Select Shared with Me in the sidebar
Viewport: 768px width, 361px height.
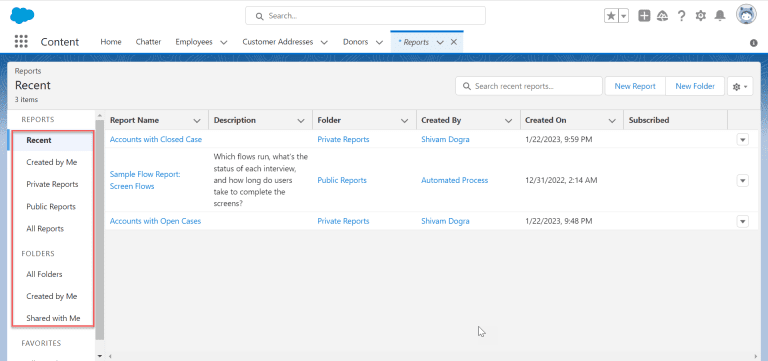point(52,318)
